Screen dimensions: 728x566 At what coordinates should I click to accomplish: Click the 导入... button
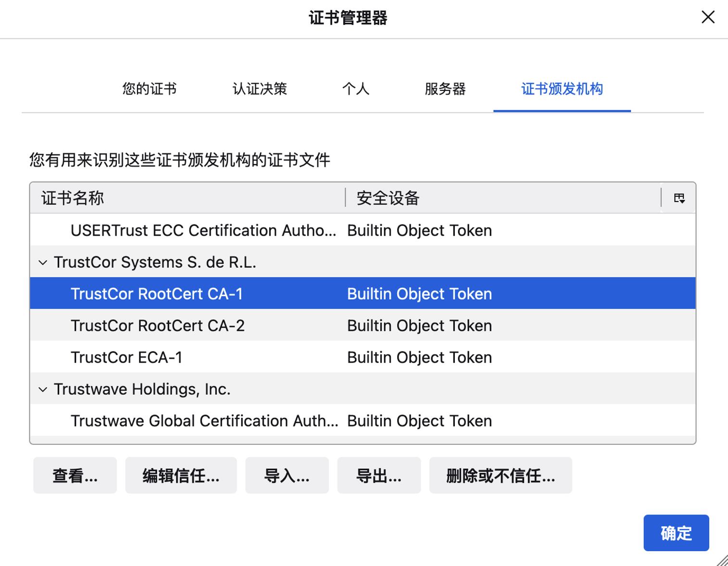pyautogui.click(x=287, y=476)
